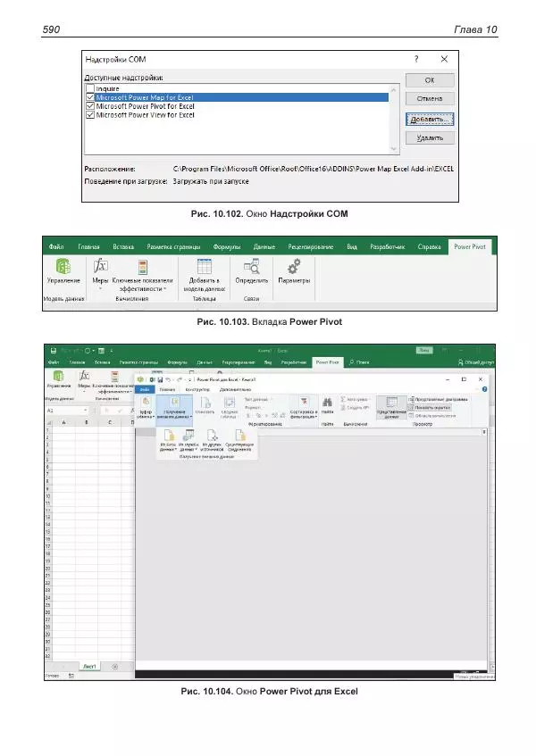Open the blue Файл tab in the Power Pivot window

tap(145, 389)
